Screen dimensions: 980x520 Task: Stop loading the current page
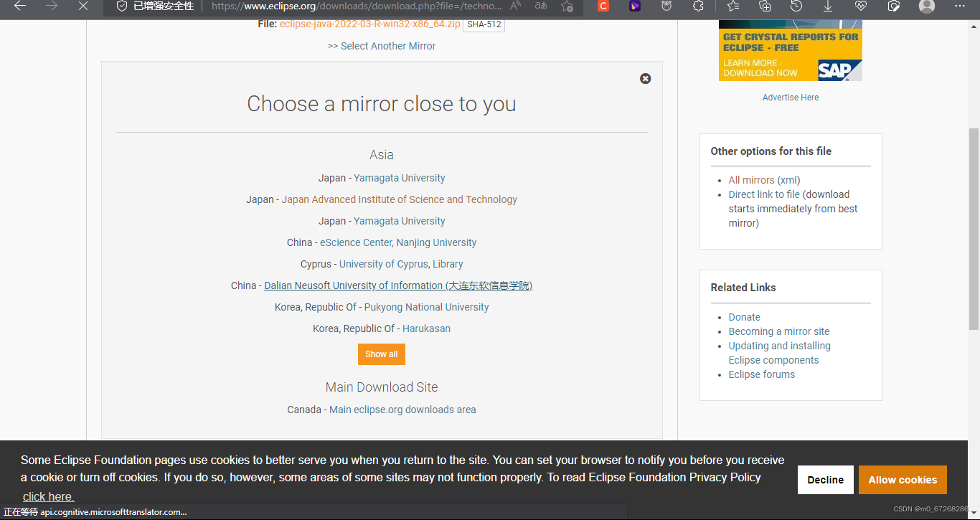point(83,6)
